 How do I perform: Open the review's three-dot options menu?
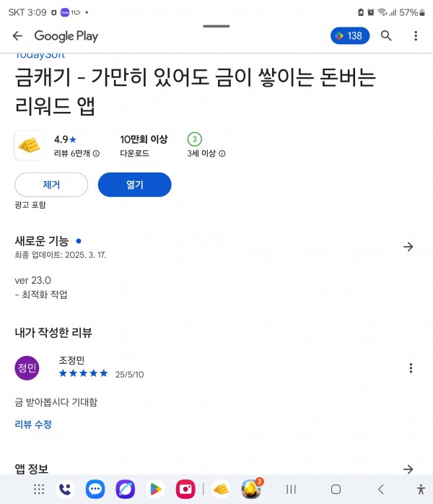[411, 368]
